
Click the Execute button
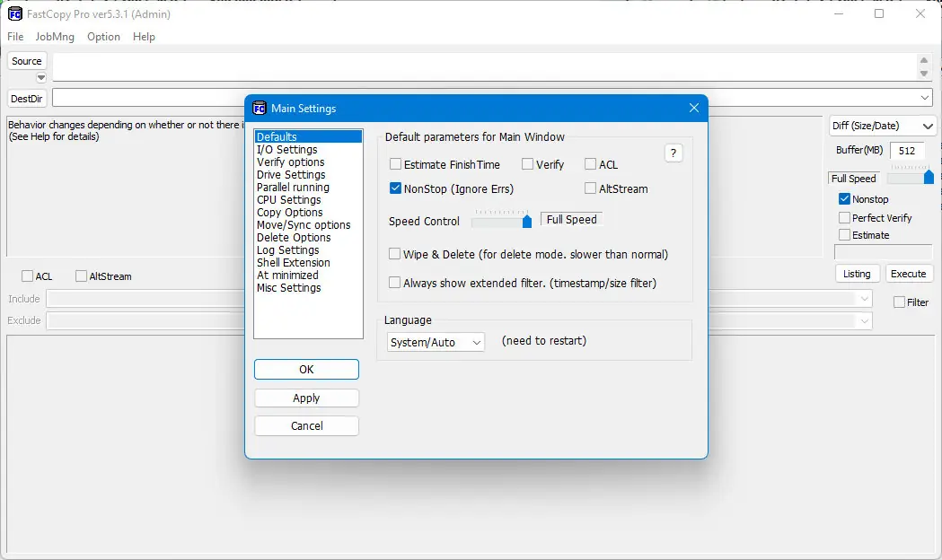909,274
